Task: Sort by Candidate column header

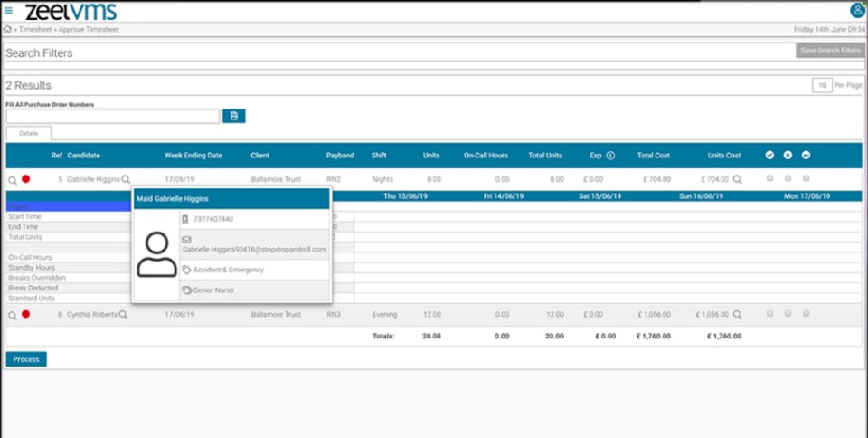Action: [x=83, y=156]
